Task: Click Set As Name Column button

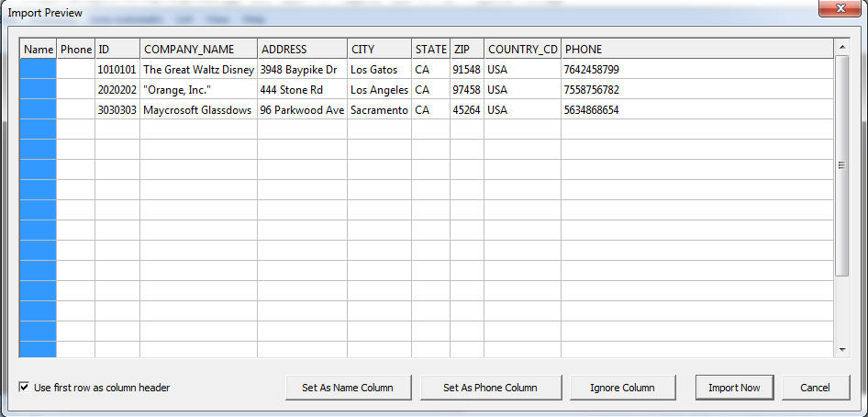Action: pyautogui.click(x=348, y=388)
